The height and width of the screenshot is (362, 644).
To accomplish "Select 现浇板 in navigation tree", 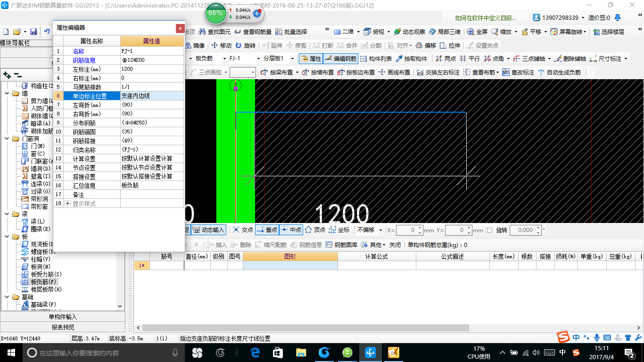I will pyautogui.click(x=38, y=244).
